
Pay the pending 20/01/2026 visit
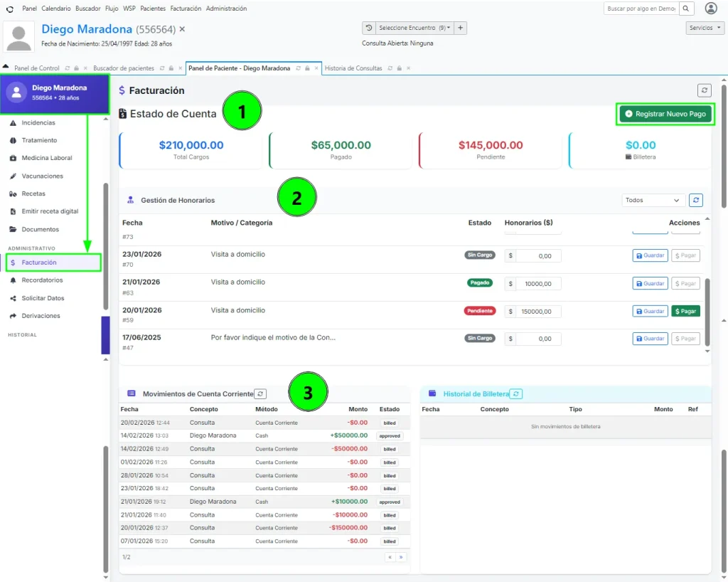(685, 311)
